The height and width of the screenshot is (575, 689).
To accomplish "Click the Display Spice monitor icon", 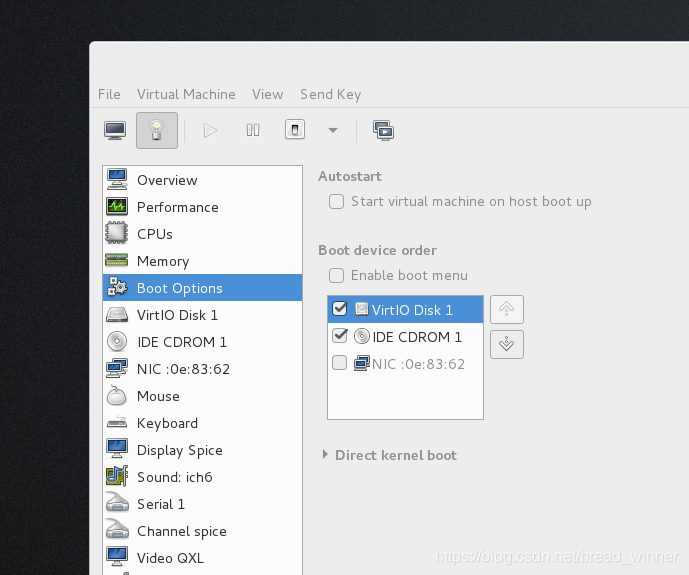I will (117, 448).
